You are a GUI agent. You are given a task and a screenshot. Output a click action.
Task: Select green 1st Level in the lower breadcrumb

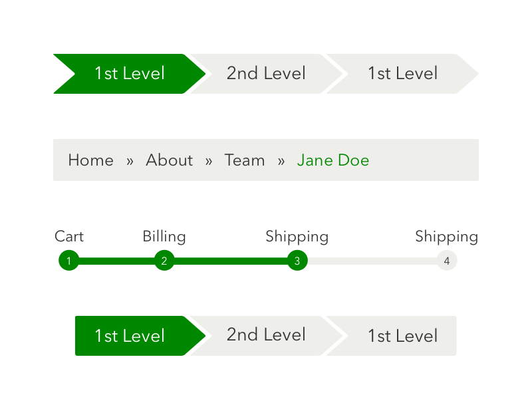pyautogui.click(x=129, y=336)
